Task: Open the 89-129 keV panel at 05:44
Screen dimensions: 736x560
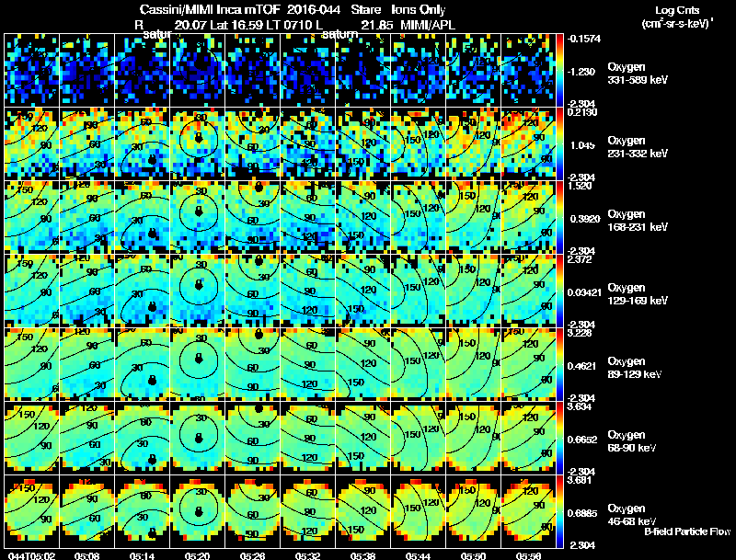Action: pyautogui.click(x=418, y=364)
